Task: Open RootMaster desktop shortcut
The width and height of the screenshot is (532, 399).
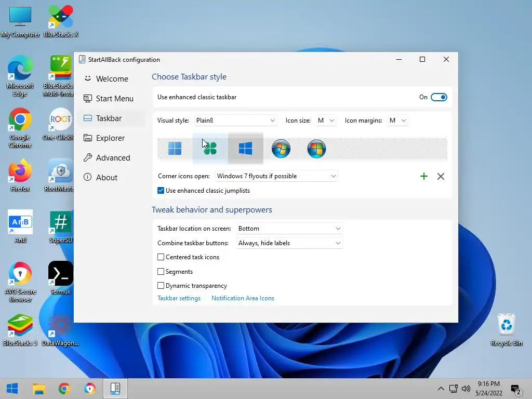Action: [60, 176]
